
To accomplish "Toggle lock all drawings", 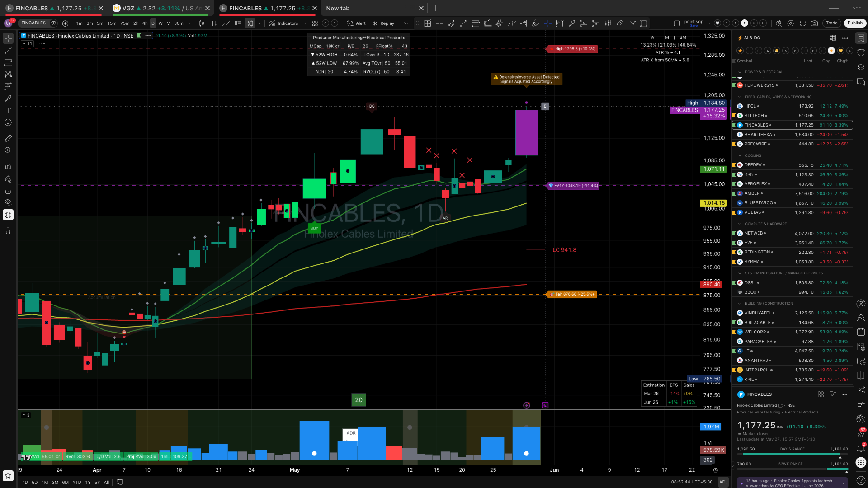I will coord(8,191).
